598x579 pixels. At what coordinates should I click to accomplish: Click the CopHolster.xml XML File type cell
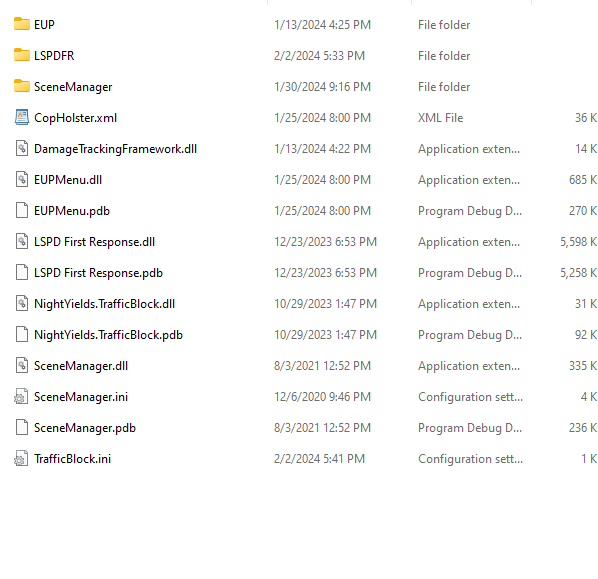coord(440,118)
